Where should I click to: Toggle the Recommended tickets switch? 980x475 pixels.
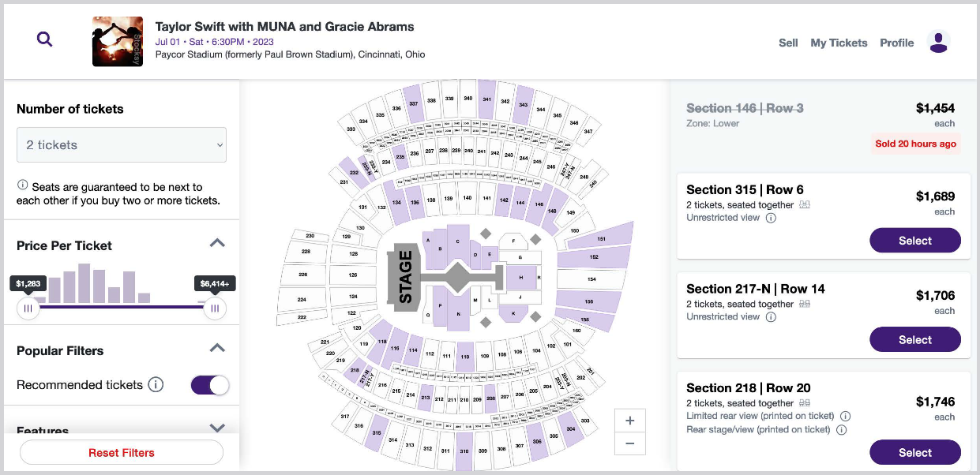[210, 385]
